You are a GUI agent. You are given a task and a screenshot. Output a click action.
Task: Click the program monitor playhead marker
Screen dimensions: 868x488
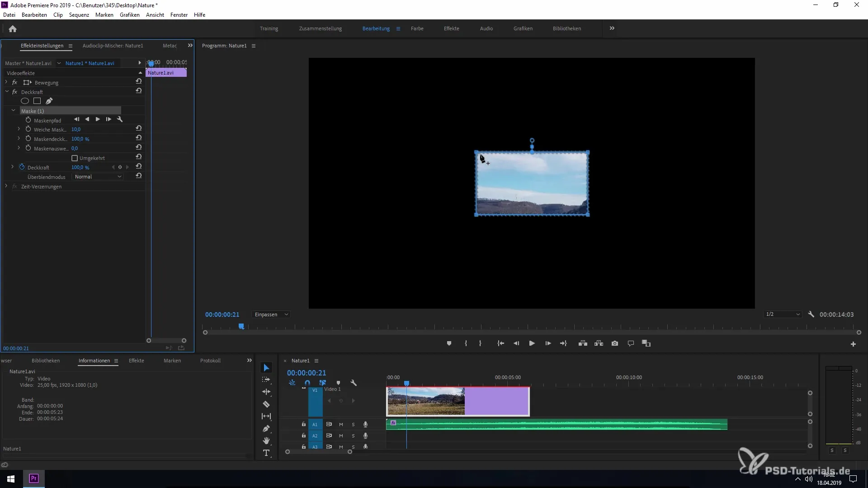click(x=241, y=326)
